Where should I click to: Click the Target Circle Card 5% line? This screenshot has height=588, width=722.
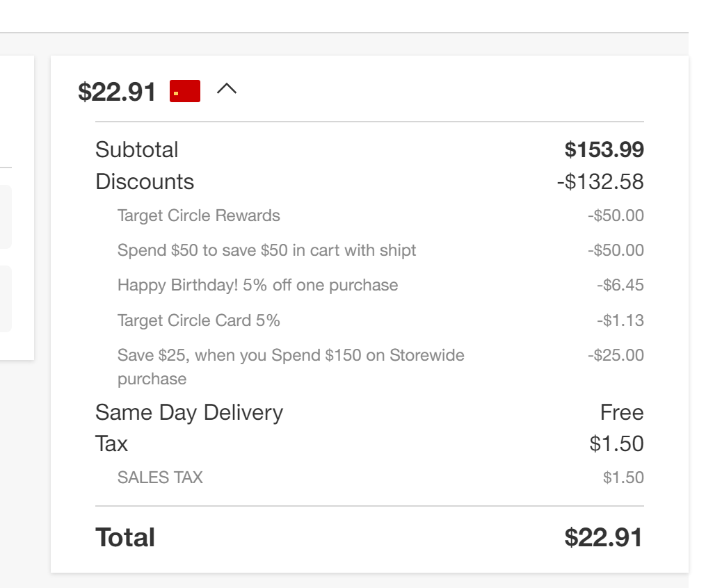click(199, 320)
